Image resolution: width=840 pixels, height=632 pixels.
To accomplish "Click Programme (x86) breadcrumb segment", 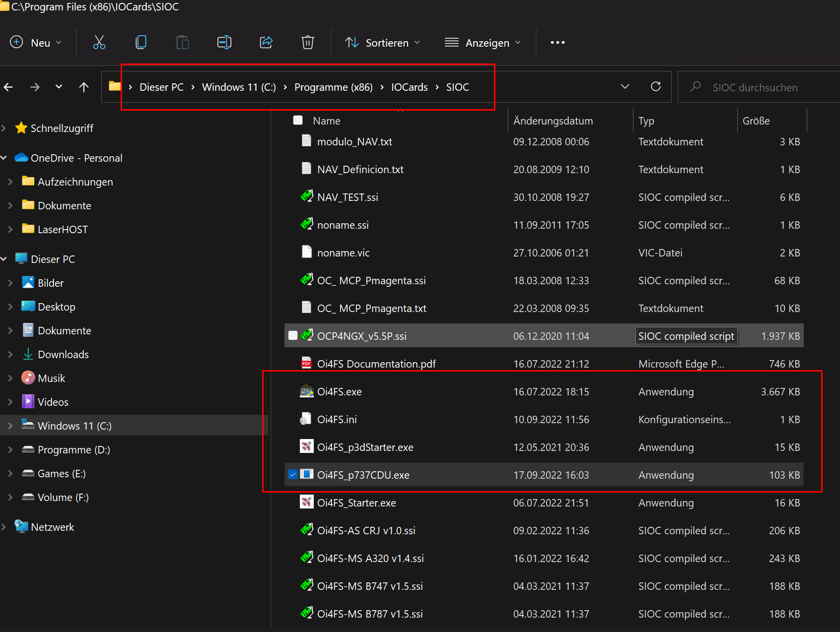I will [334, 87].
